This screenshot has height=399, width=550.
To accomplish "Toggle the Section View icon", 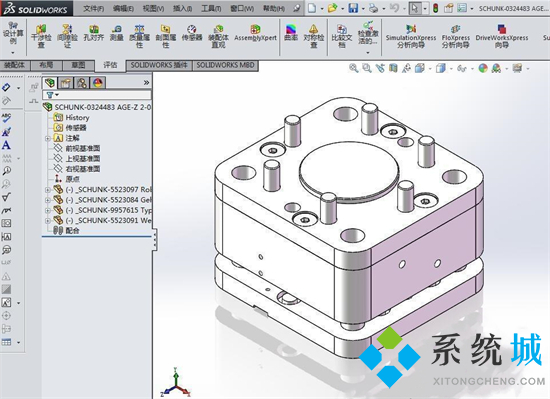I will click(x=393, y=68).
